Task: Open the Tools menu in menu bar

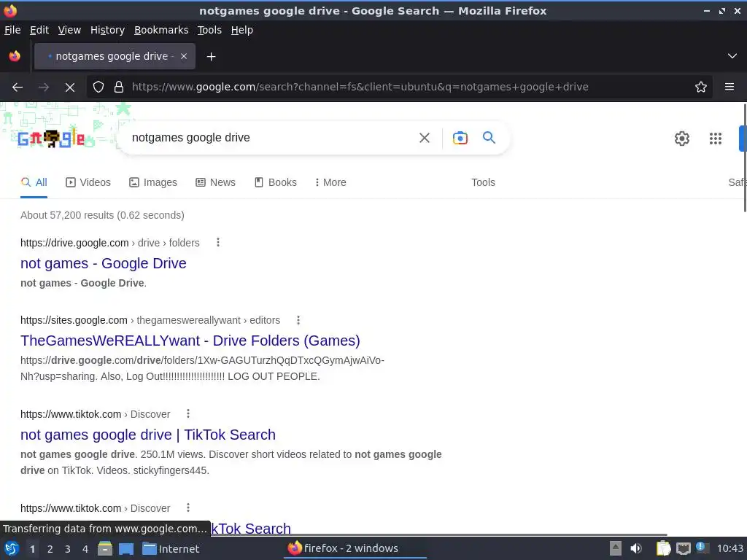Action: point(209,30)
